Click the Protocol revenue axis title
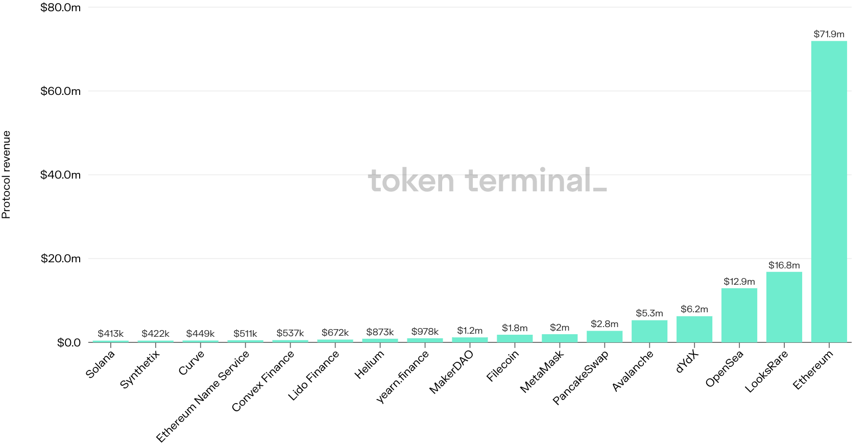Image resolution: width=868 pixels, height=448 pixels. coord(6,175)
